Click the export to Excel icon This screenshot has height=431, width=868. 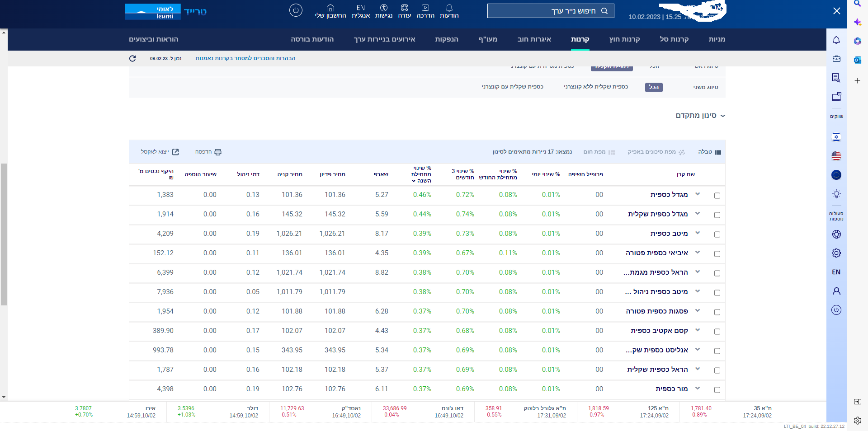pos(175,152)
